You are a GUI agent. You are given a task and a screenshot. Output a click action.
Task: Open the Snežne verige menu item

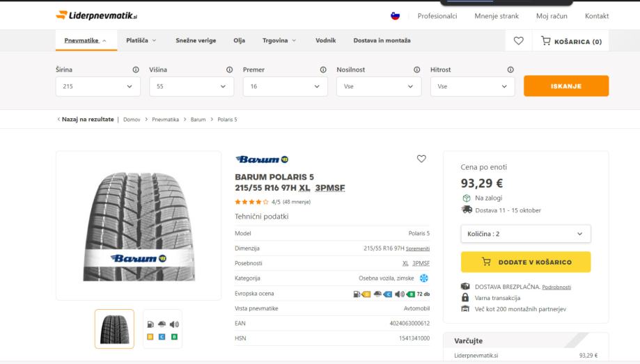[196, 40]
